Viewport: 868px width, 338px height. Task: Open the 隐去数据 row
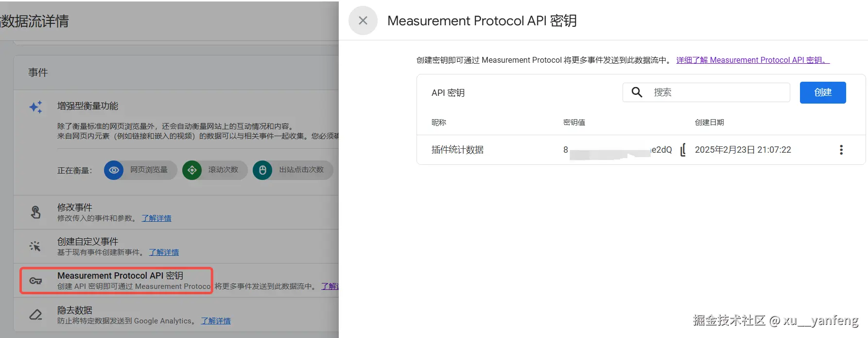coord(176,315)
